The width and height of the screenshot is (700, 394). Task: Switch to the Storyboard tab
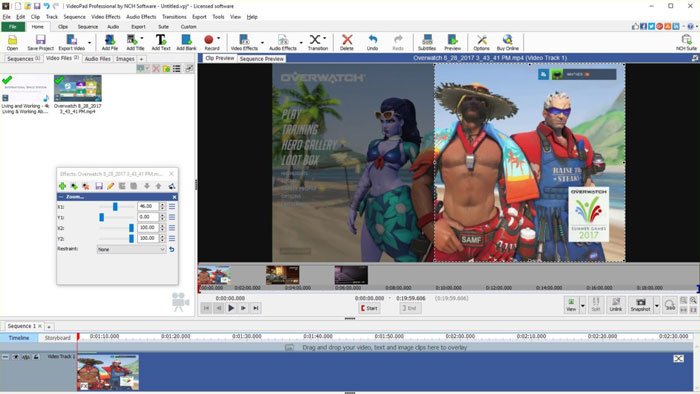[x=58, y=338]
